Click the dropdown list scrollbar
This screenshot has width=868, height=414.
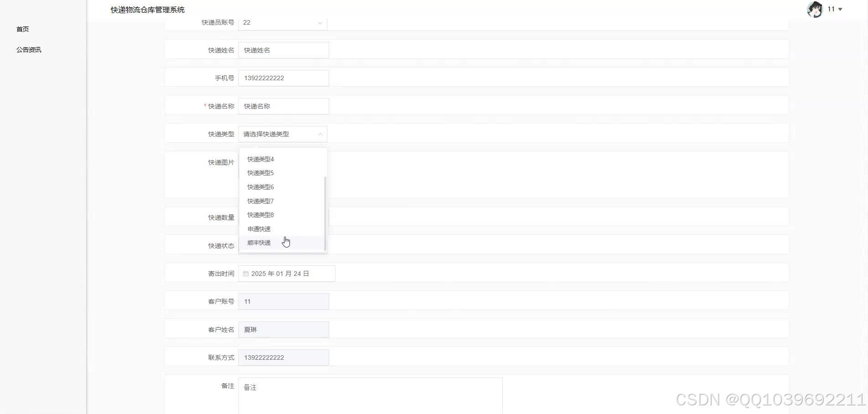325,213
